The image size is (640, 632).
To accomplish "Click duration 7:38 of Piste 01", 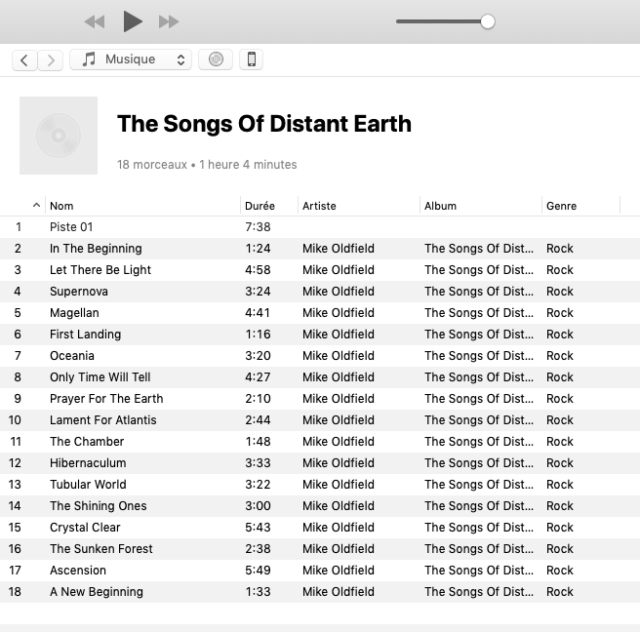I will (x=258, y=227).
